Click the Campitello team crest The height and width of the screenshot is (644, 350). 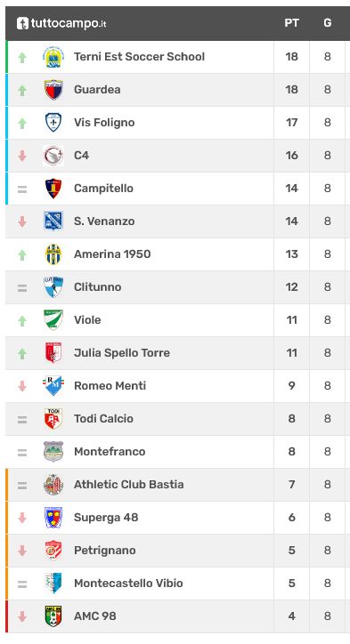pyautogui.click(x=53, y=189)
